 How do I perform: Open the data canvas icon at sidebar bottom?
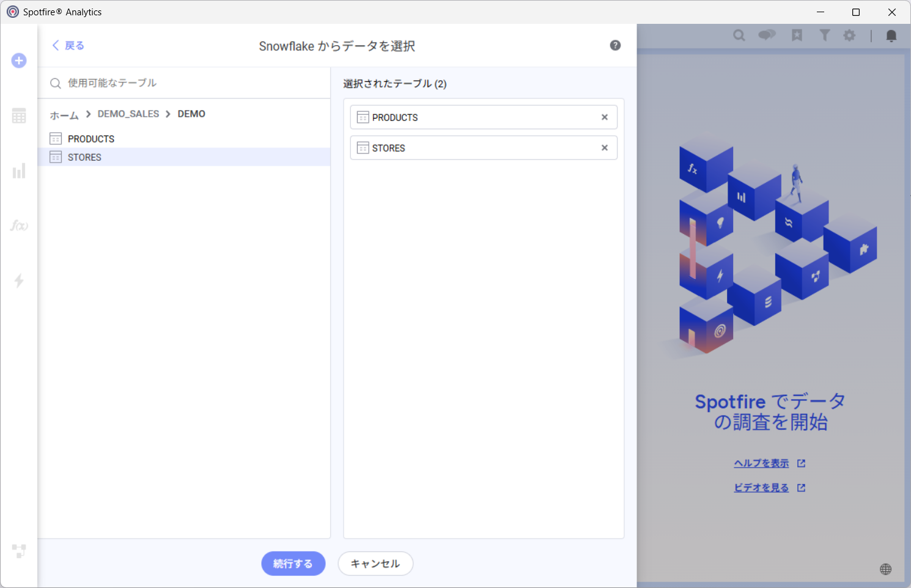click(x=19, y=551)
